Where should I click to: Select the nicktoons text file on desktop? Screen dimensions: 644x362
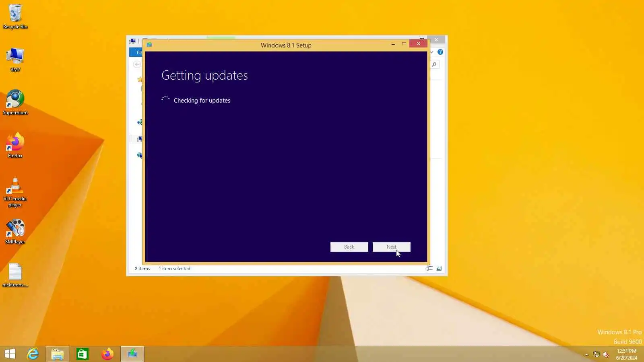point(15,275)
